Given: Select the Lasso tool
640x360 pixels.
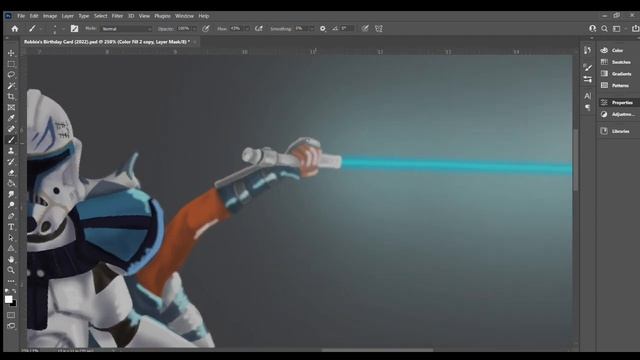Looking at the screenshot, I should point(11,75).
